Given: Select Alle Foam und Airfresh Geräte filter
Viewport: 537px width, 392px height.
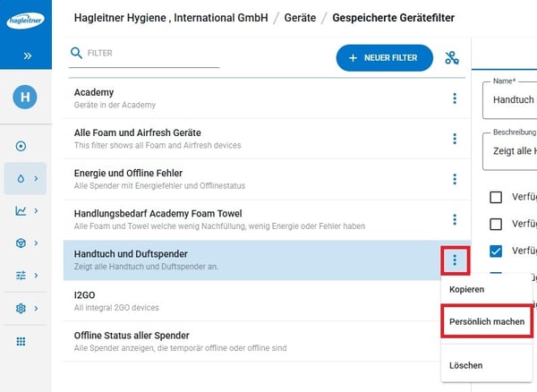Looking at the screenshot, I should coord(267,139).
